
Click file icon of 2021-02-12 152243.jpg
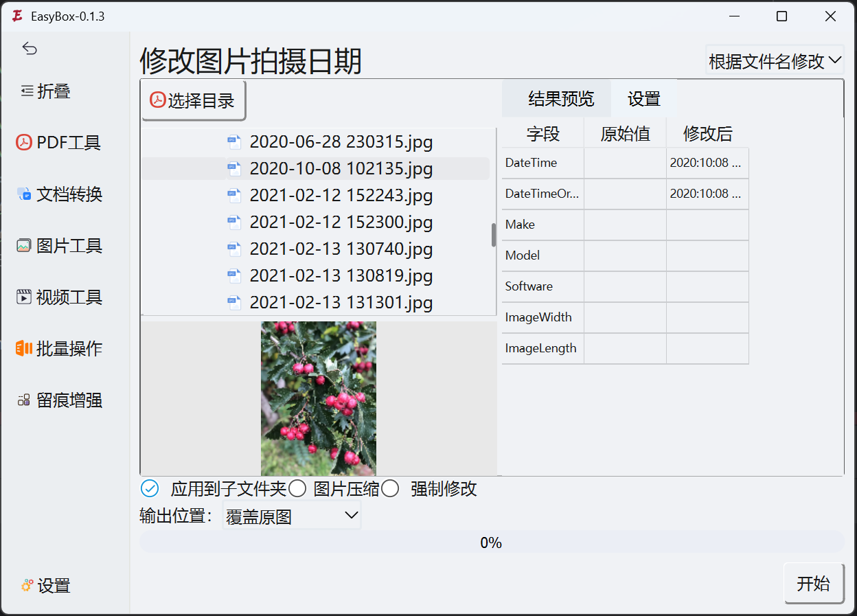(x=234, y=195)
